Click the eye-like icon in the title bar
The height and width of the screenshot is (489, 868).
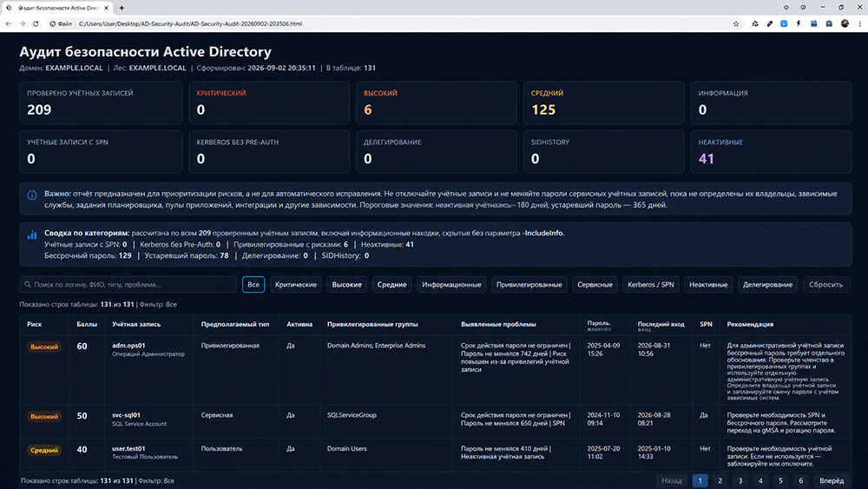tap(803, 7)
